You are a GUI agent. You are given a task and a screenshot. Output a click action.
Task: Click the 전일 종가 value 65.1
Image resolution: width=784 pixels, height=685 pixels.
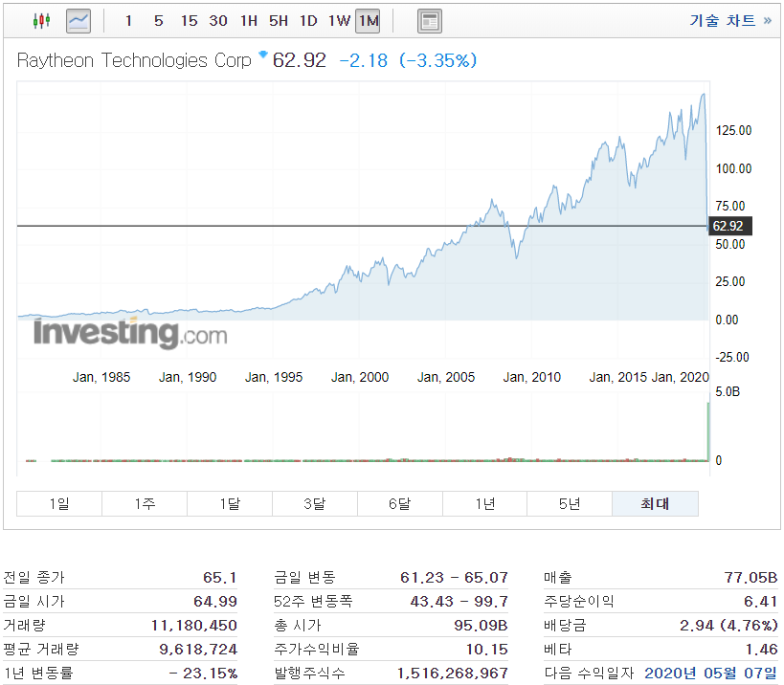pos(220,578)
